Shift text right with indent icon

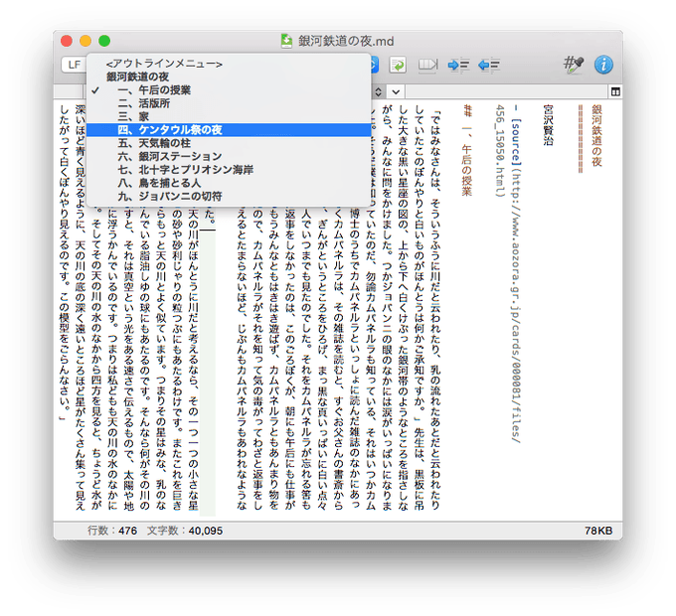pyautogui.click(x=458, y=65)
